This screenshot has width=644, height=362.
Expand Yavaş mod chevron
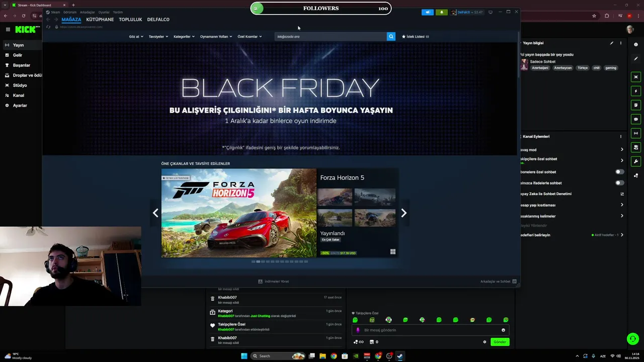pos(622,149)
